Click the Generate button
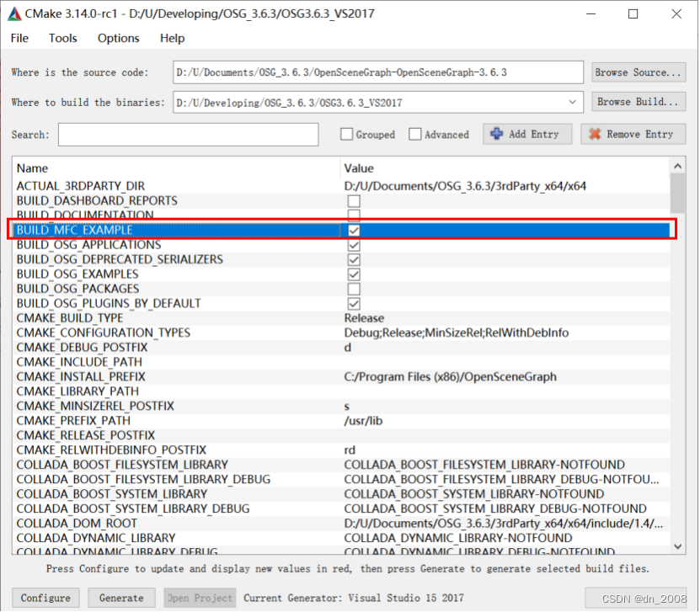This screenshot has width=700, height=612. pyautogui.click(x=121, y=598)
